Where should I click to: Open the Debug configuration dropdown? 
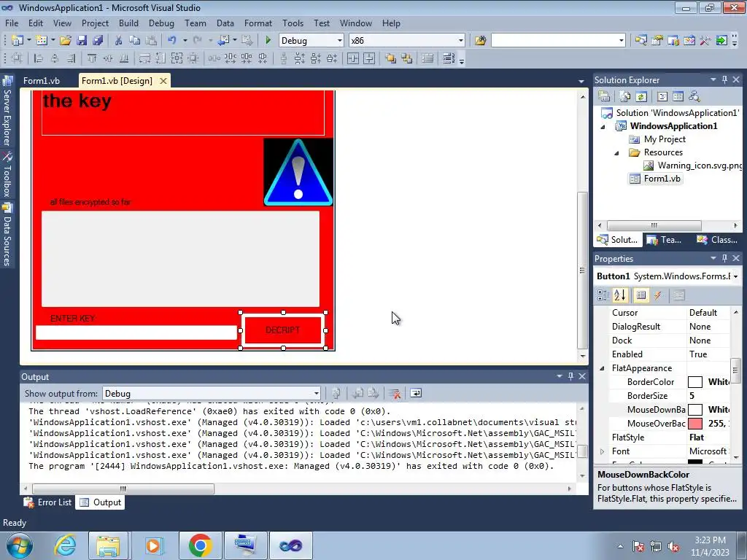tap(340, 41)
